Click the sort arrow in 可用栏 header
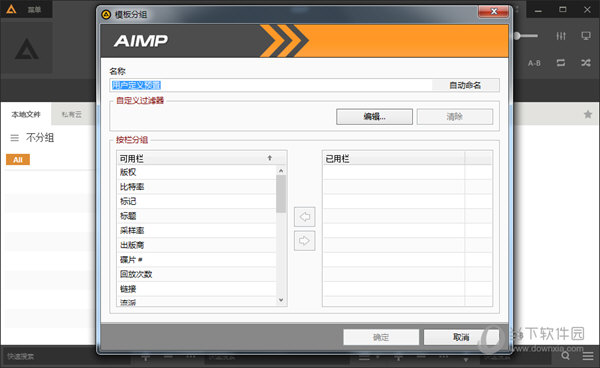This screenshot has height=368, width=600. tap(270, 158)
